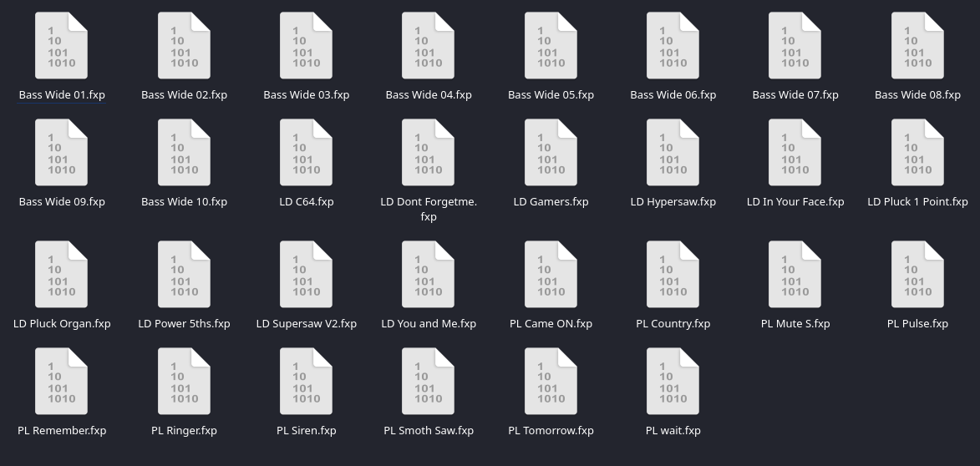Select the LD In Your Face.fxp icon
The image size is (980, 466).
795,153
